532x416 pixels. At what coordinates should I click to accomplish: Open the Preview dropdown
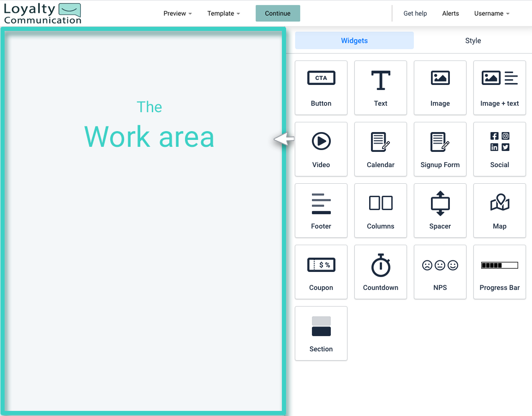point(177,13)
